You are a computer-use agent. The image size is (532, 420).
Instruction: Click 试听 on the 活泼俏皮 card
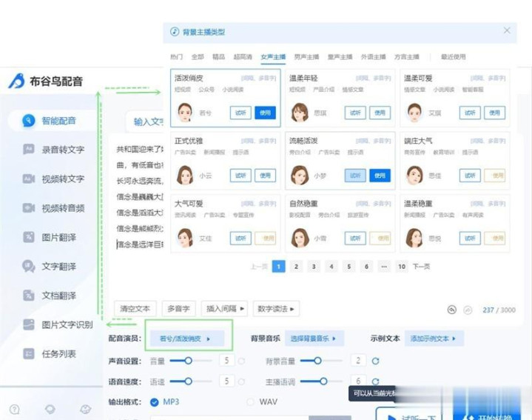(x=240, y=113)
